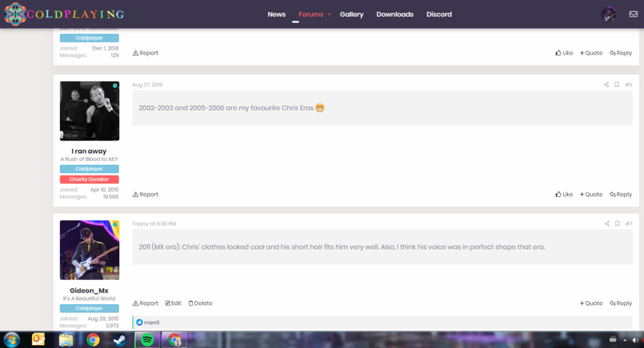Screen dimensions: 644x348
Task: Open Steam from the taskbar
Action: click(120, 340)
